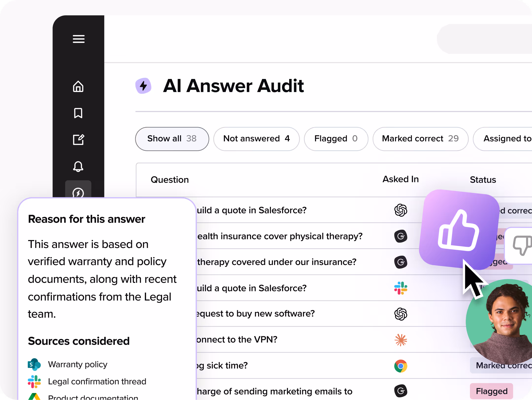Click the compose/edit note sidebar icon
This screenshot has width=532, height=400.
pyautogui.click(x=78, y=139)
